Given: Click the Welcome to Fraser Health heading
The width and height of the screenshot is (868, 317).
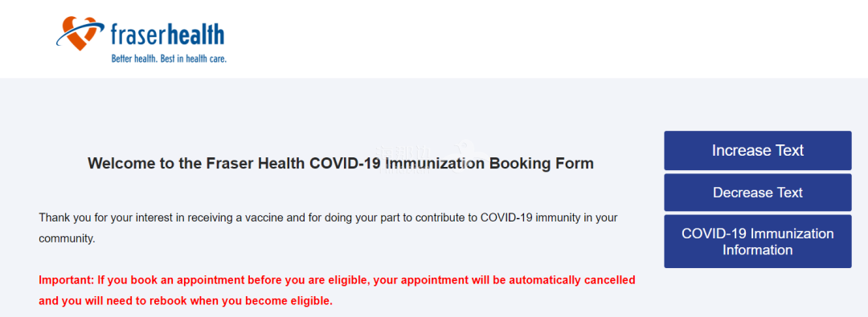Looking at the screenshot, I should 341,163.
